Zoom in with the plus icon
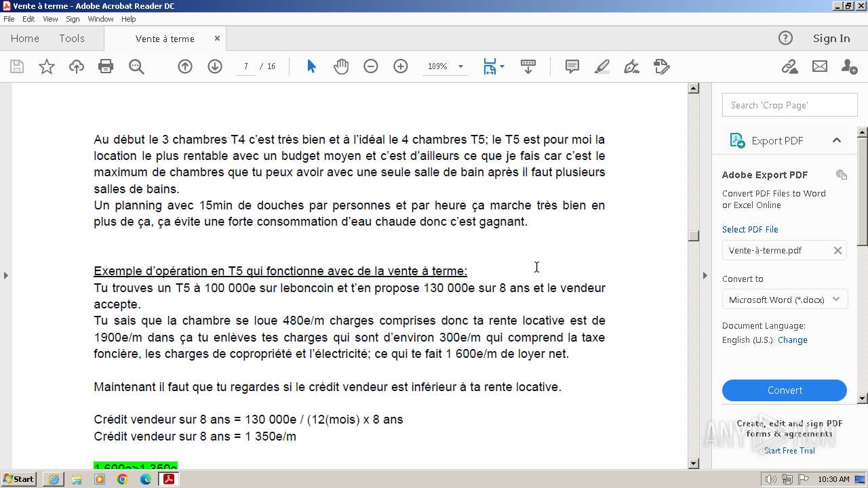The height and width of the screenshot is (488, 868). pyautogui.click(x=401, y=66)
